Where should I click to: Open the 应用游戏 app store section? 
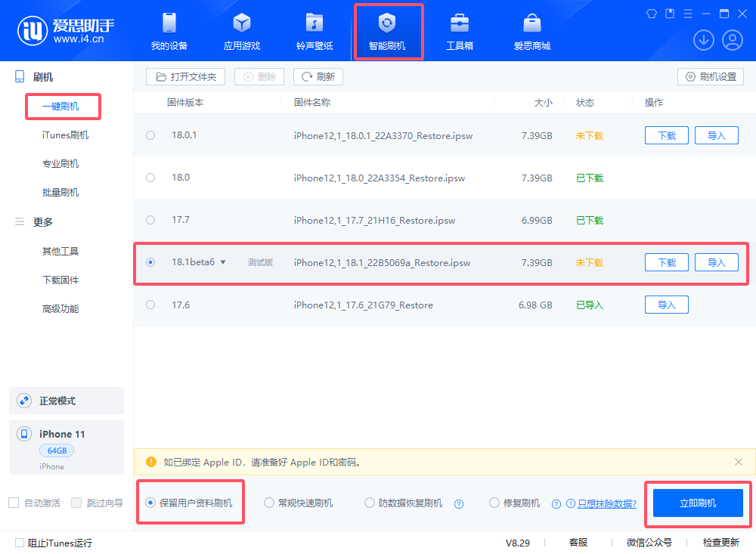click(x=241, y=30)
